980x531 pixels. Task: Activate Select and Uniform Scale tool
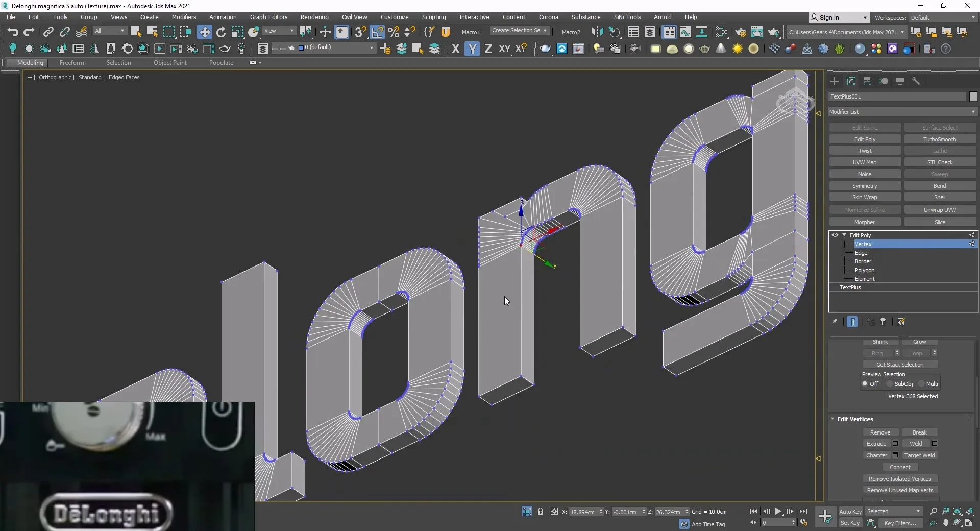[x=237, y=32]
